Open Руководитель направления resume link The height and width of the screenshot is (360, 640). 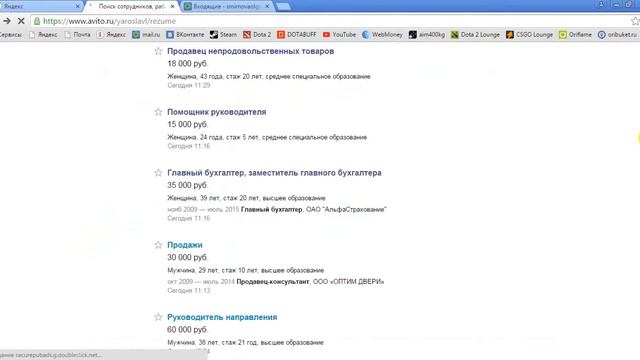coord(222,317)
